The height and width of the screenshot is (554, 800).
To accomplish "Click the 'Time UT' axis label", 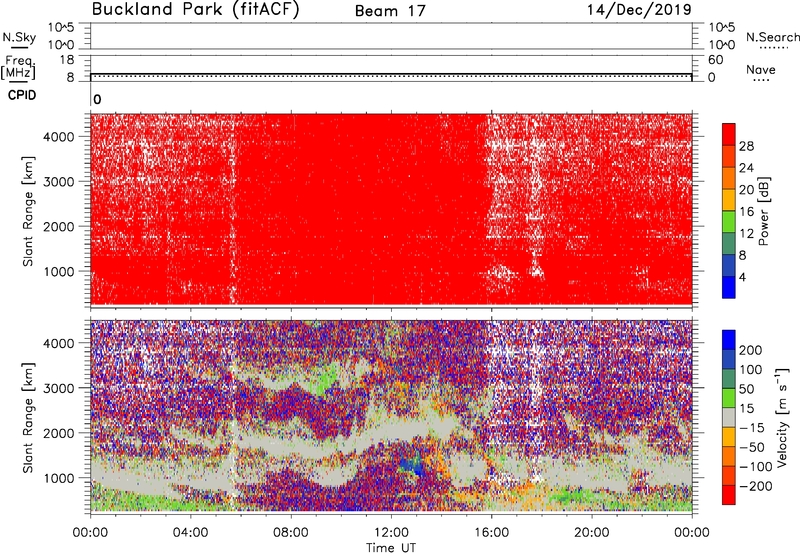I will 391,548.
